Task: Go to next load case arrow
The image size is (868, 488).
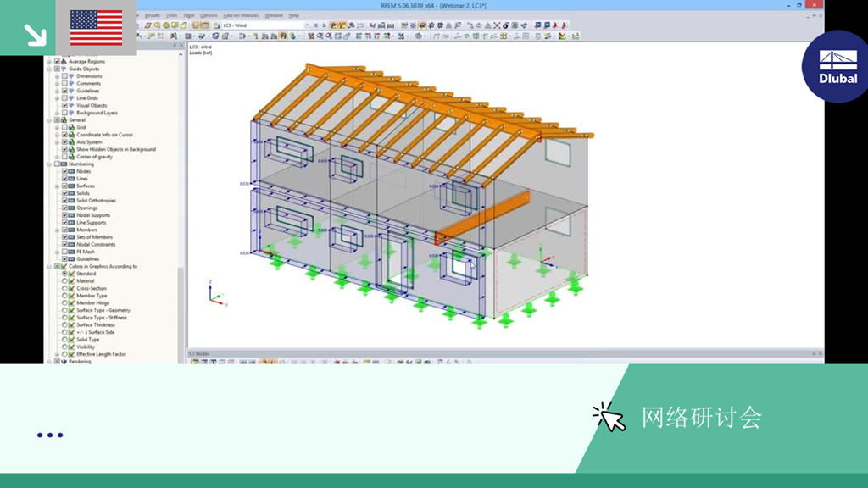Action: click(324, 25)
